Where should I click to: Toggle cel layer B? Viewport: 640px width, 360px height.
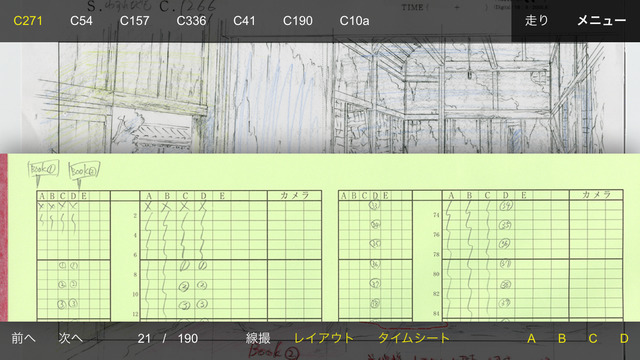point(562,338)
